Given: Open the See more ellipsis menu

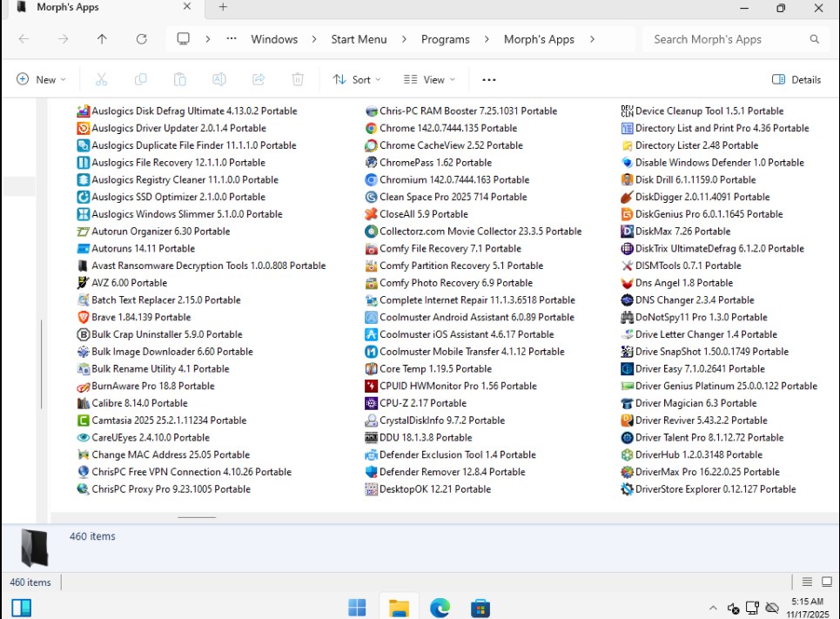Looking at the screenshot, I should 489,79.
